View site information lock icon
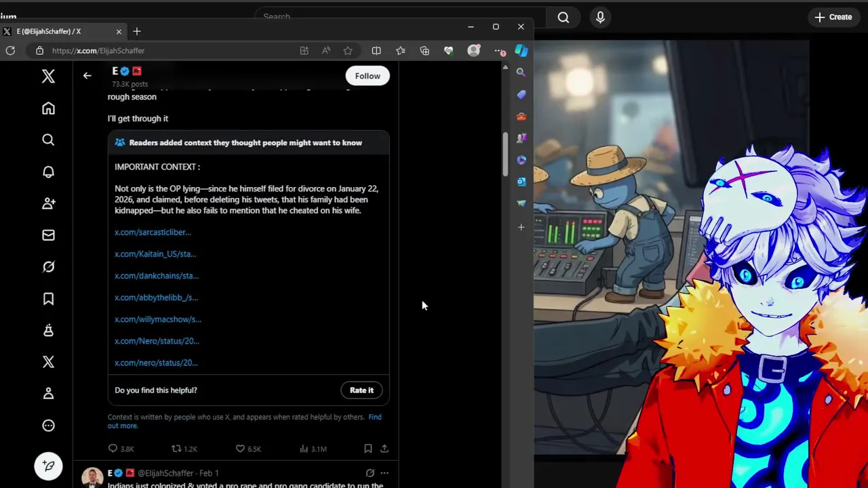This screenshot has height=488, width=868. pyautogui.click(x=39, y=51)
